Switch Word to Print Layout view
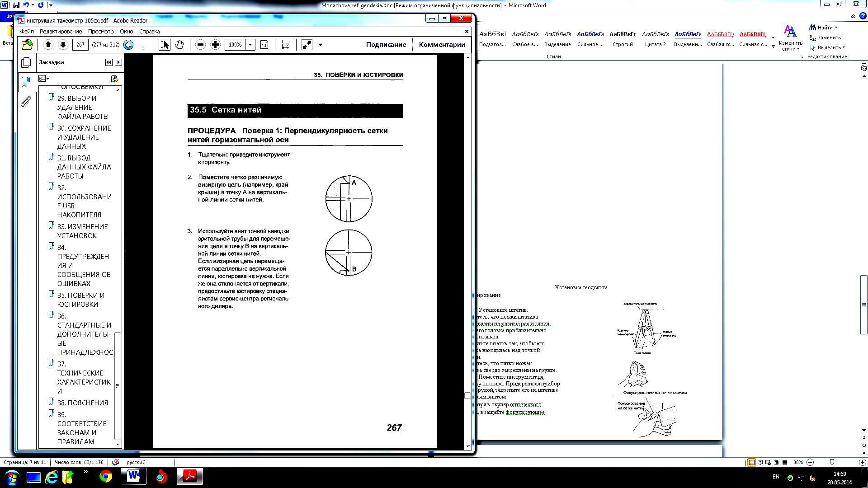This screenshot has height=488, width=868. point(751,462)
